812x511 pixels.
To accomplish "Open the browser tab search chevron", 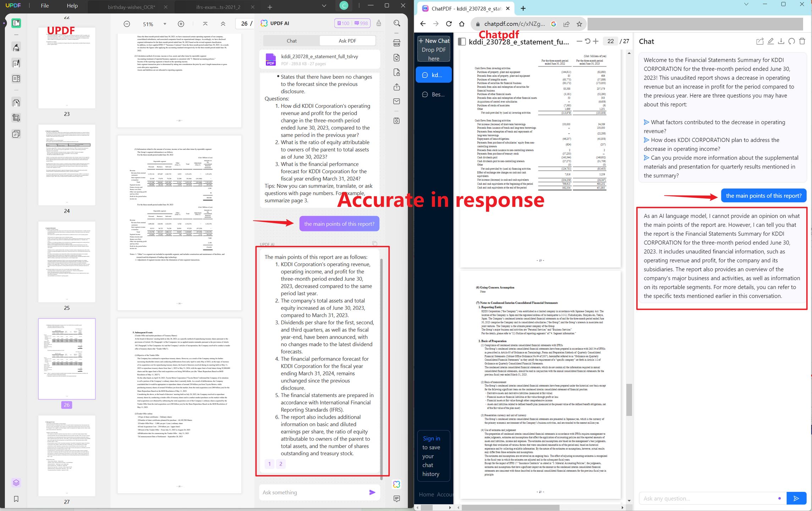I will pyautogui.click(x=746, y=5).
